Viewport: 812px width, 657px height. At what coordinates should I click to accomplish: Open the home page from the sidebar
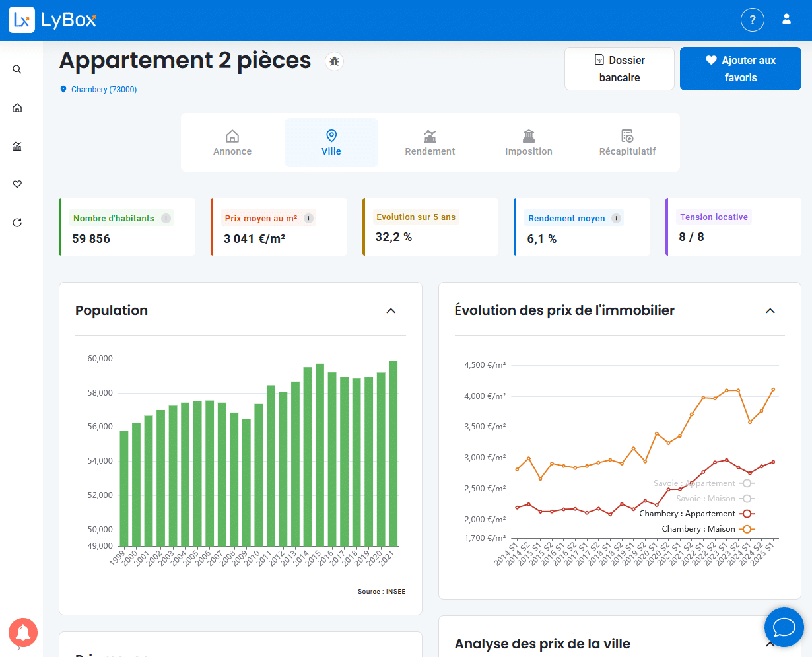click(17, 108)
